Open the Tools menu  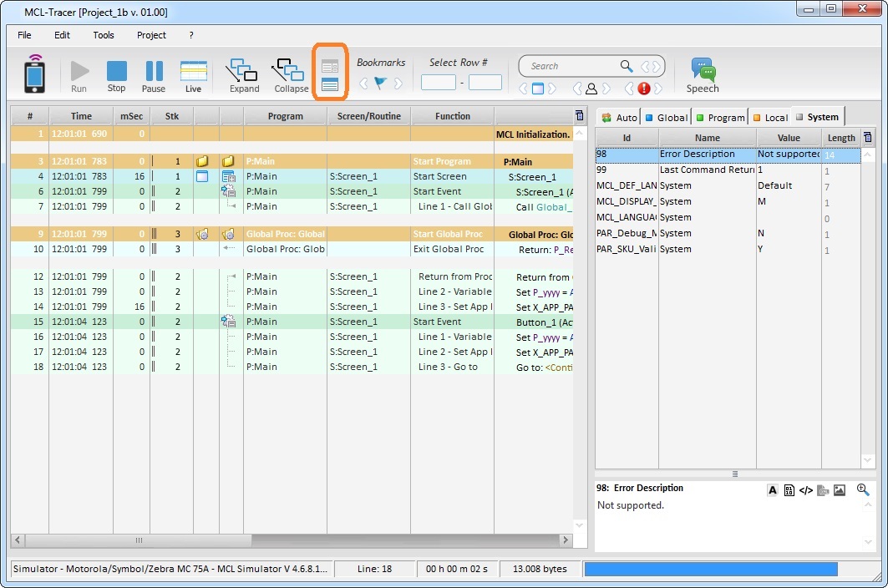(x=103, y=35)
